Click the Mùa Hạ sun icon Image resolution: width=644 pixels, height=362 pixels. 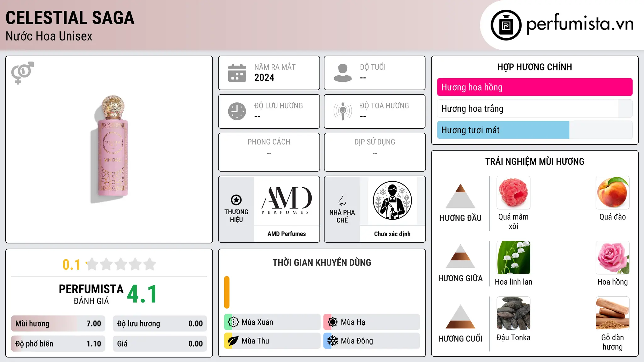point(332,322)
